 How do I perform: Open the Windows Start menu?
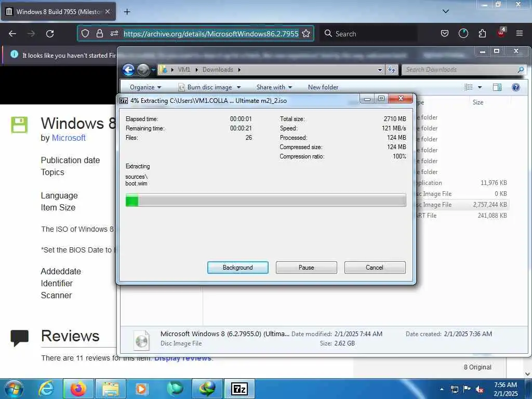tap(14, 389)
